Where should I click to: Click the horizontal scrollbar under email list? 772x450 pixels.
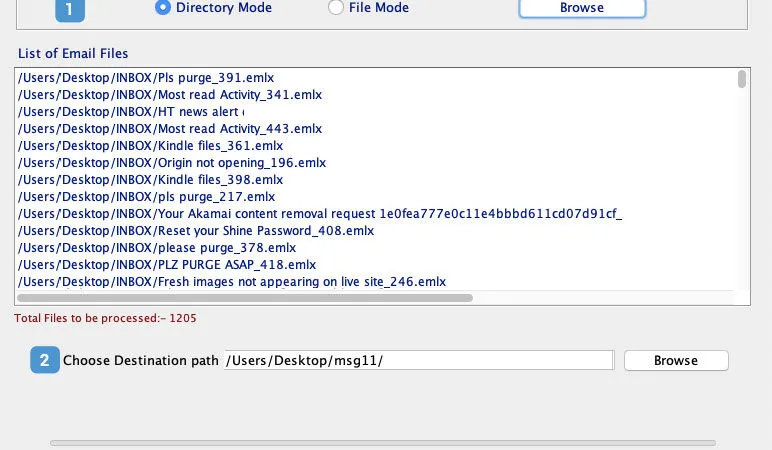(245, 298)
